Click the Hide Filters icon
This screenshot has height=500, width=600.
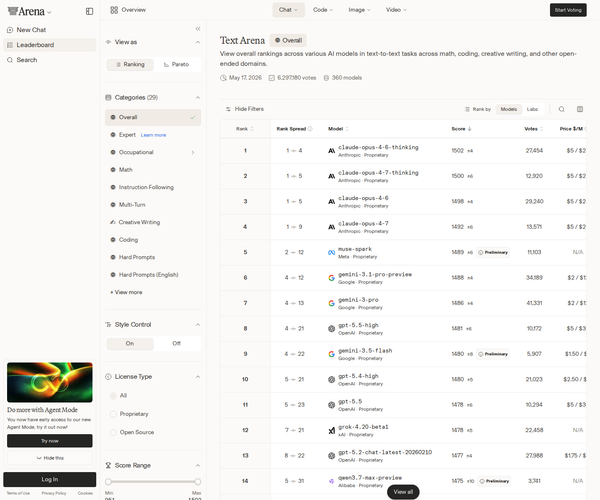point(228,109)
